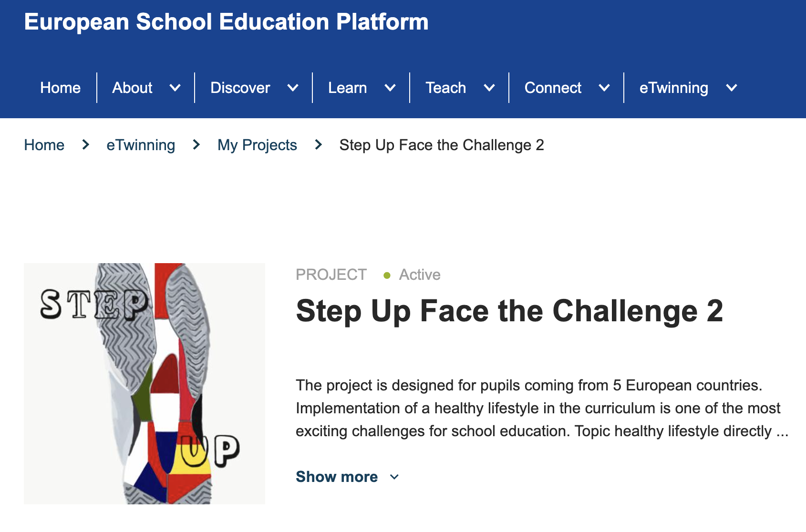Go to Home breadcrumb link
This screenshot has width=806, height=532.
pyautogui.click(x=44, y=145)
